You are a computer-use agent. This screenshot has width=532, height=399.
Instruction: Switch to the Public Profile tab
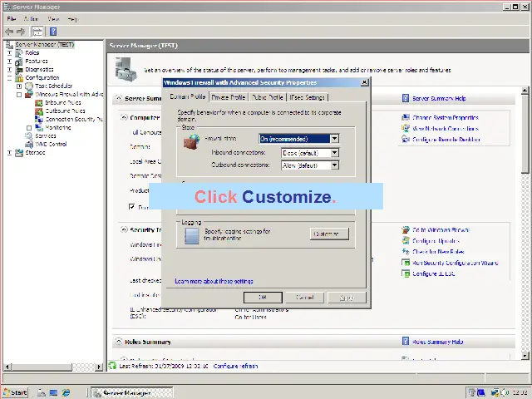(268, 97)
